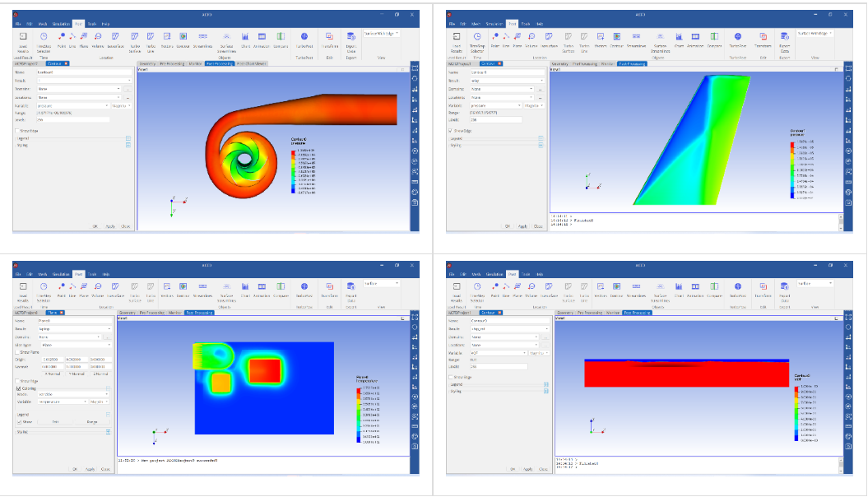868x497 pixels.
Task: Open Surface With Edge view dropdown top-left window
Action: (x=381, y=34)
